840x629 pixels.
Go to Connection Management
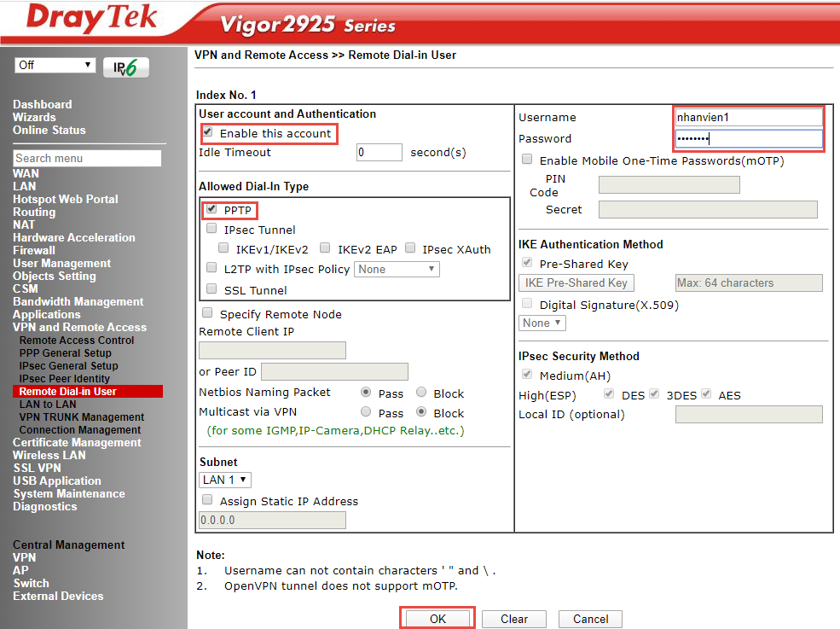click(x=80, y=430)
